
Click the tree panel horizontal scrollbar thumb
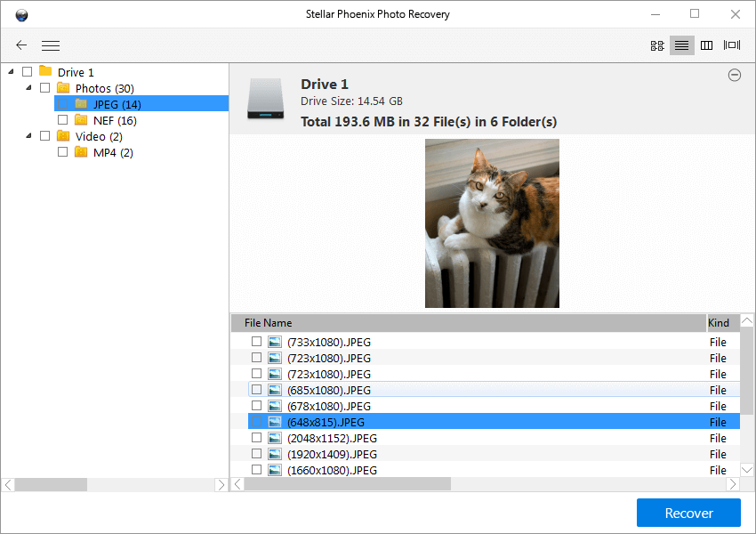pyautogui.click(x=51, y=484)
